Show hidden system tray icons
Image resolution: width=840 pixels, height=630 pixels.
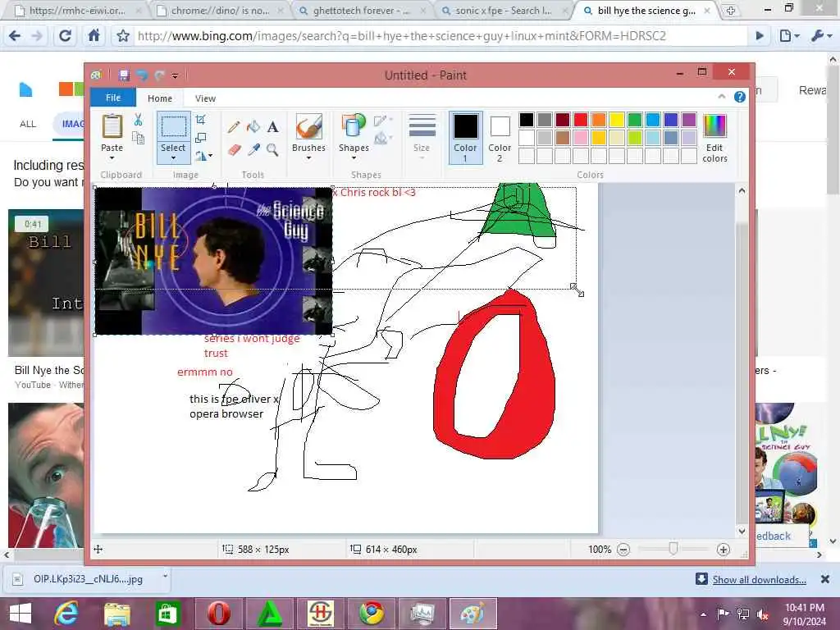tap(703, 614)
